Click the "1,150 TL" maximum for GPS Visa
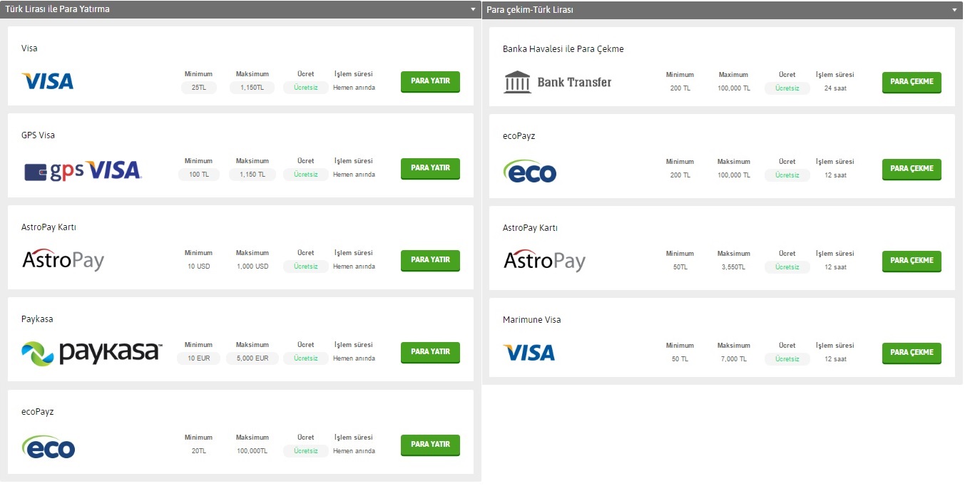Image resolution: width=980 pixels, height=486 pixels. 252,175
